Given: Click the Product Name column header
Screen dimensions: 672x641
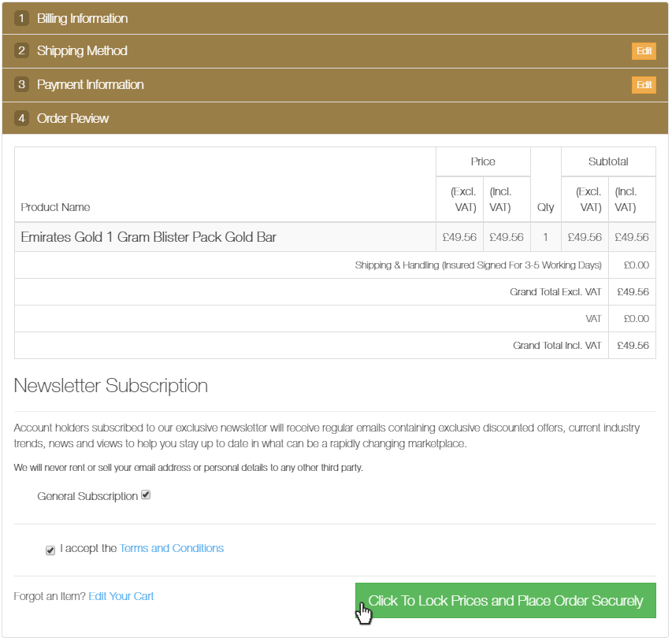Looking at the screenshot, I should (x=55, y=207).
